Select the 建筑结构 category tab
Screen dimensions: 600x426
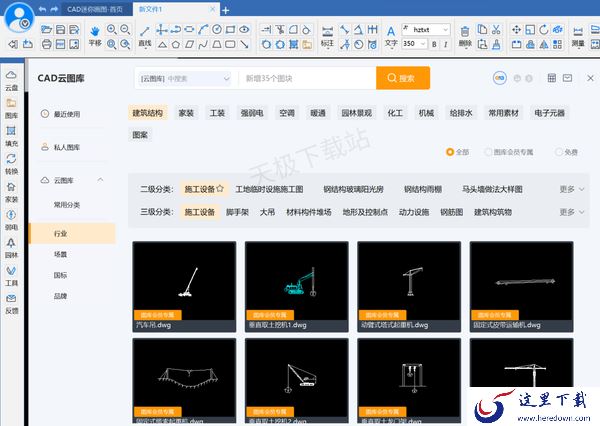tap(147, 113)
